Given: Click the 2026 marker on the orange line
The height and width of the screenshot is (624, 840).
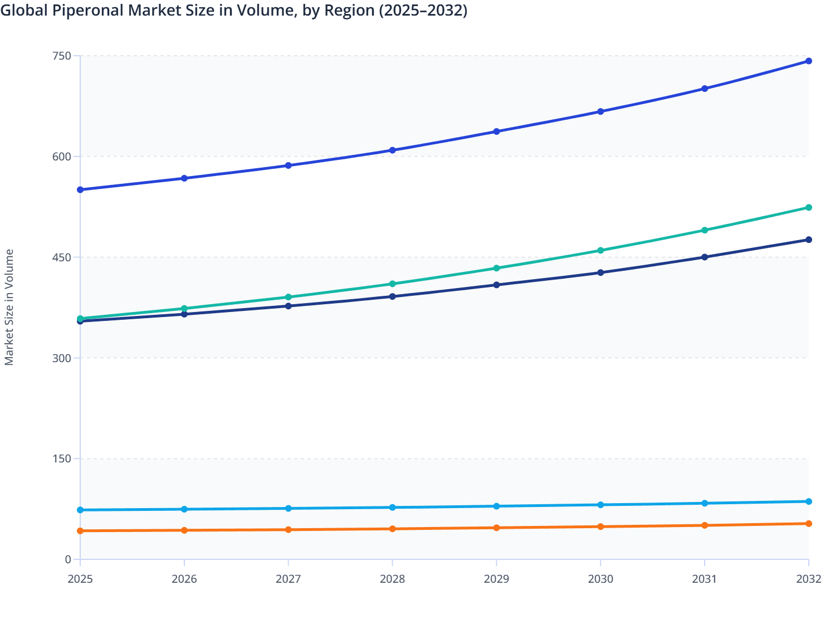Looking at the screenshot, I should pyautogui.click(x=184, y=530).
